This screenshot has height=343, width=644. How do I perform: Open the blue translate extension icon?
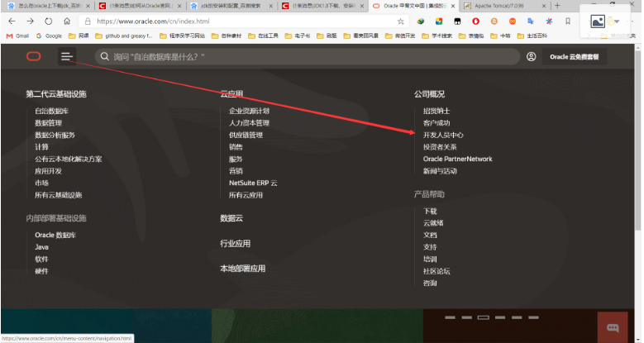click(531, 21)
